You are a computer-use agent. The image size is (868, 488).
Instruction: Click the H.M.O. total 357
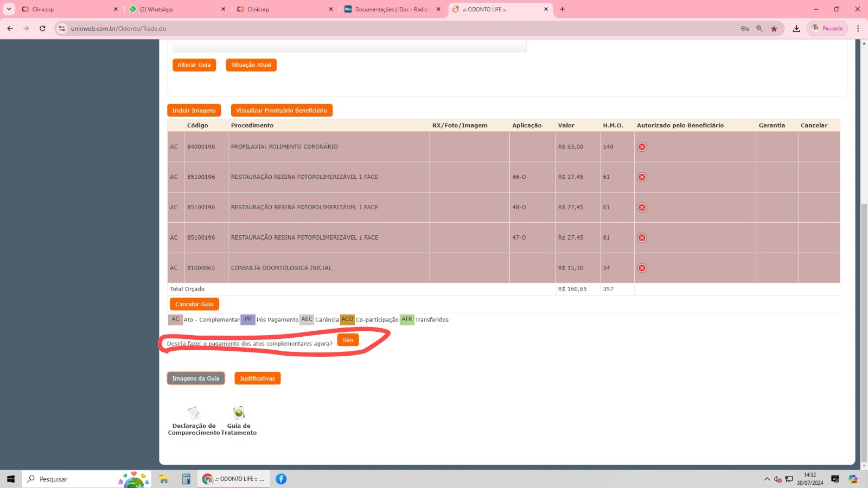coord(608,289)
